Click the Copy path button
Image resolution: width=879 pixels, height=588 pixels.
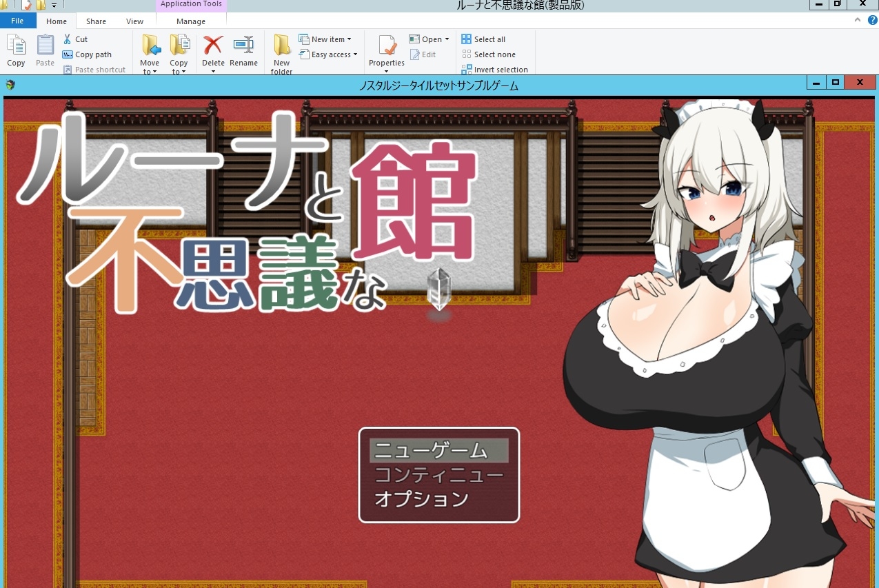pyautogui.click(x=88, y=54)
